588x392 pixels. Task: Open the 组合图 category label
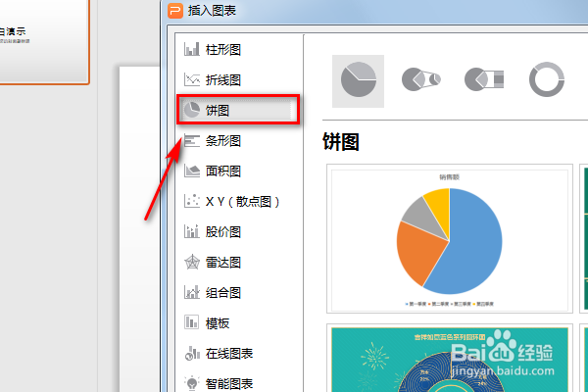tap(223, 293)
